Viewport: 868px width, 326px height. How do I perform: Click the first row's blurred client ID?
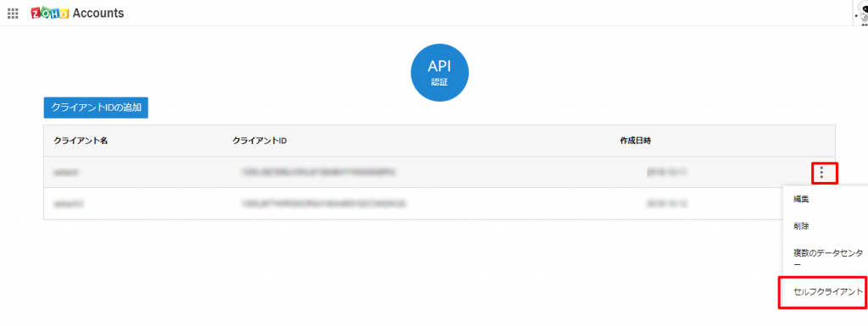click(x=318, y=173)
